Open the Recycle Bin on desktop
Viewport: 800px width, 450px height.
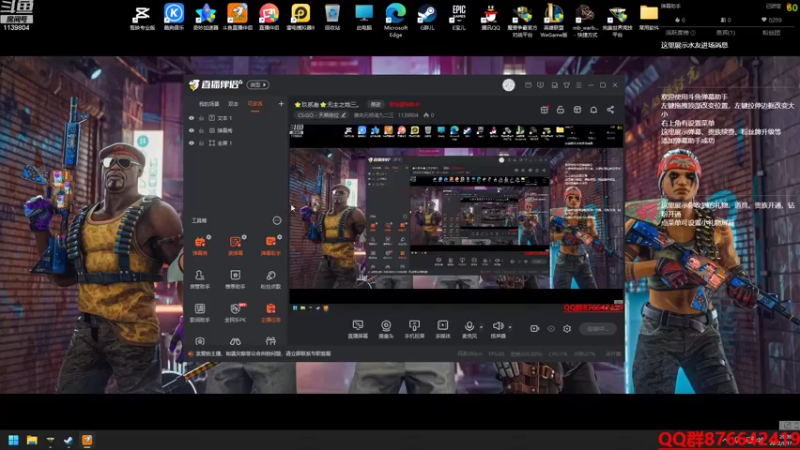tap(332, 18)
